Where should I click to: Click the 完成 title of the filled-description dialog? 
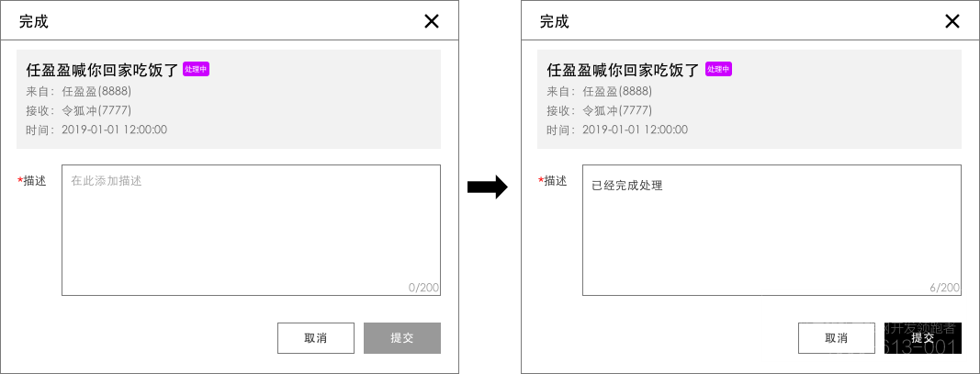(x=555, y=21)
